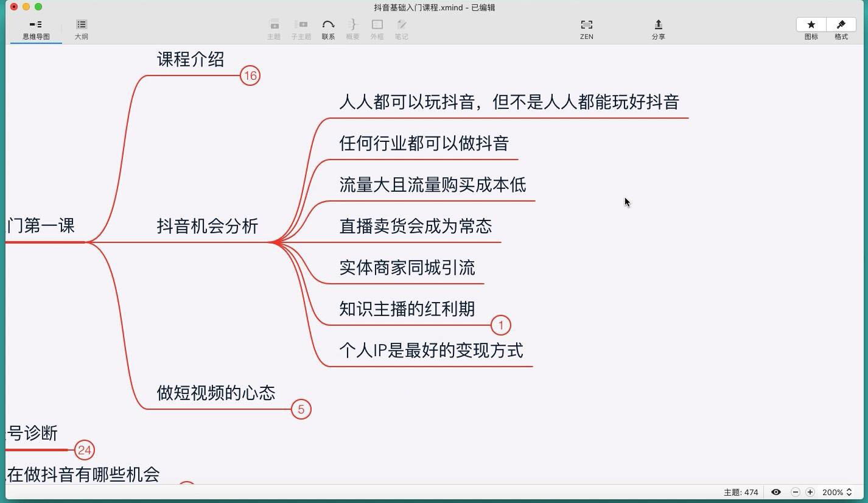Select the topic 直播卖货会成为常态

(x=416, y=226)
